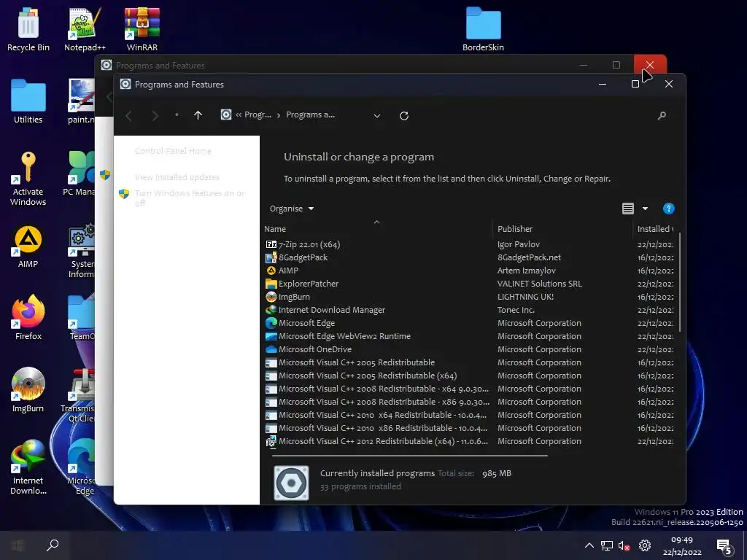This screenshot has height=560, width=747.
Task: Click the refresh icon in address bar
Action: coord(404,116)
